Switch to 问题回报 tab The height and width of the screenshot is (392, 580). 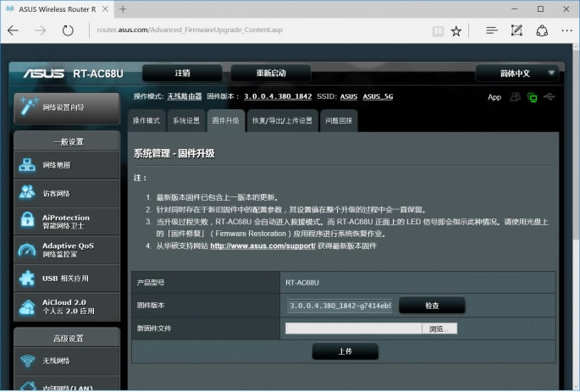pyautogui.click(x=339, y=120)
